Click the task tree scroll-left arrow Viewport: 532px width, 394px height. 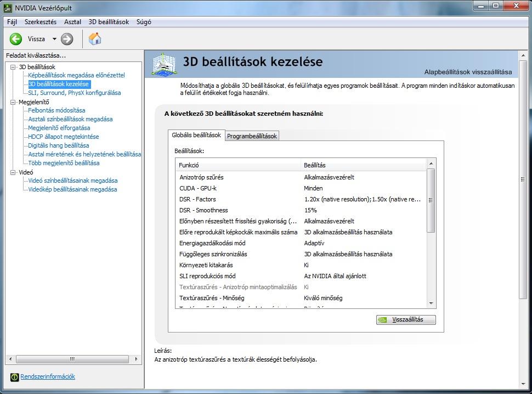(10, 359)
